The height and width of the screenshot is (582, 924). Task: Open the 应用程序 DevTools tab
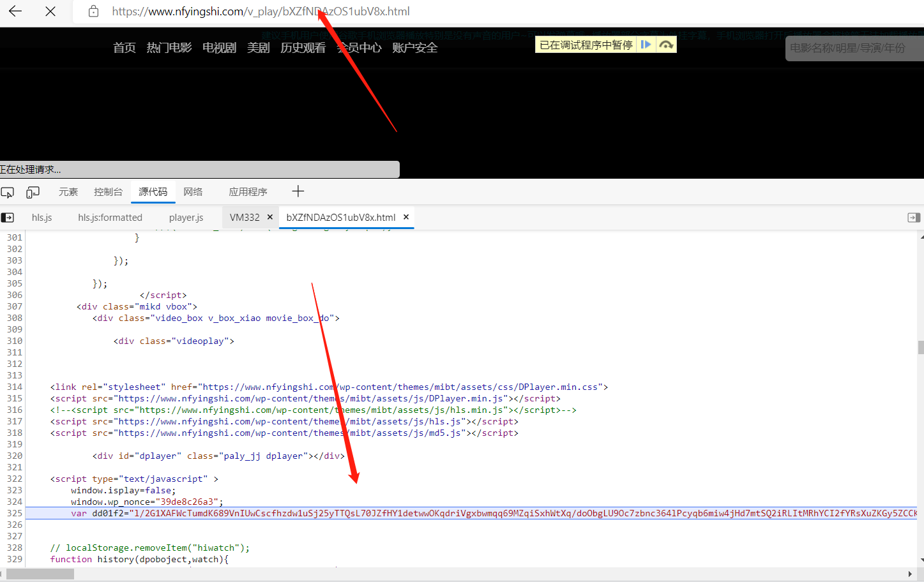coord(248,192)
